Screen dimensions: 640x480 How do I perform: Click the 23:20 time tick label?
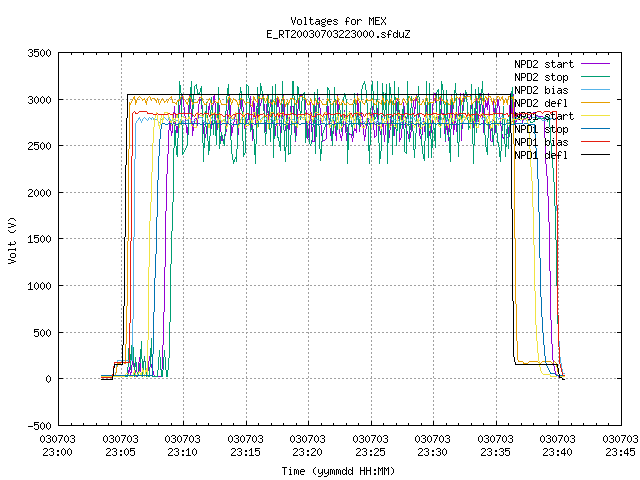click(x=307, y=452)
